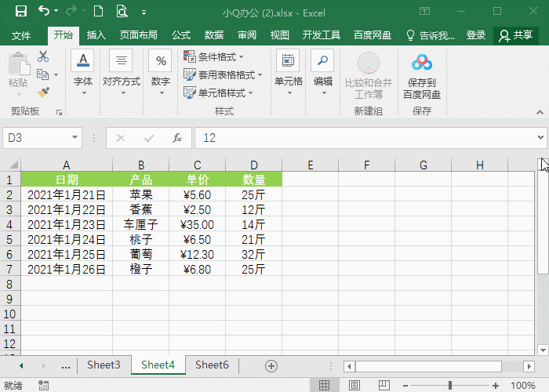Click the 共享 Share button
Screen dimensions: 549x392
tap(516, 35)
